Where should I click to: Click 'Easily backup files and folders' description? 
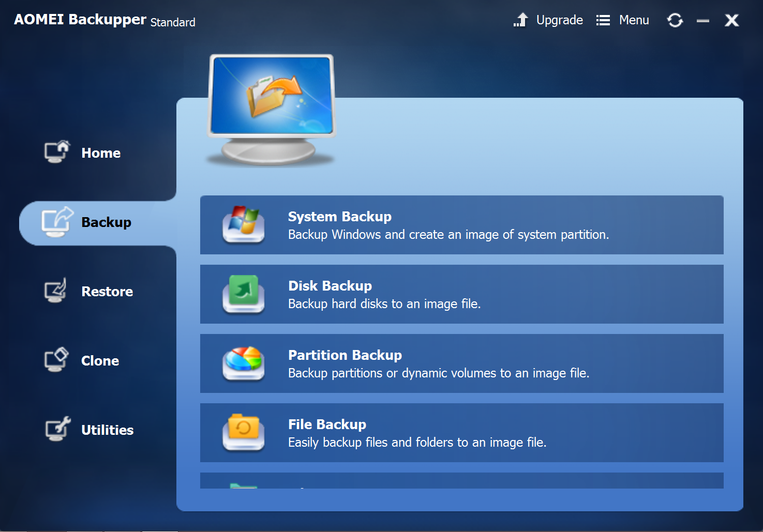[417, 443]
